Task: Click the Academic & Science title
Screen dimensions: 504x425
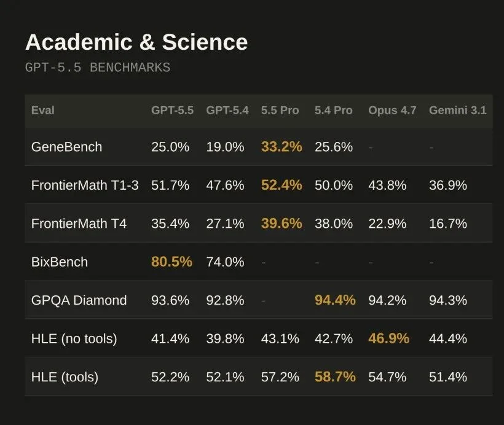Action: point(136,42)
